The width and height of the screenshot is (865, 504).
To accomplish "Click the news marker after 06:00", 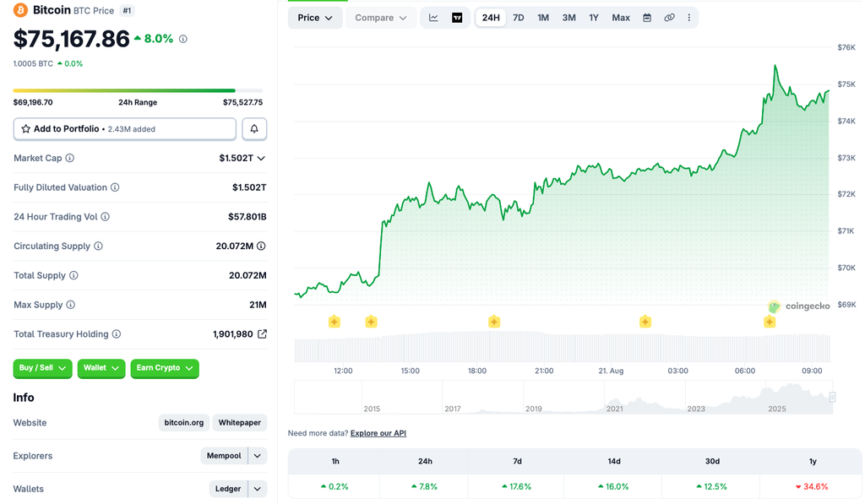I will [770, 322].
